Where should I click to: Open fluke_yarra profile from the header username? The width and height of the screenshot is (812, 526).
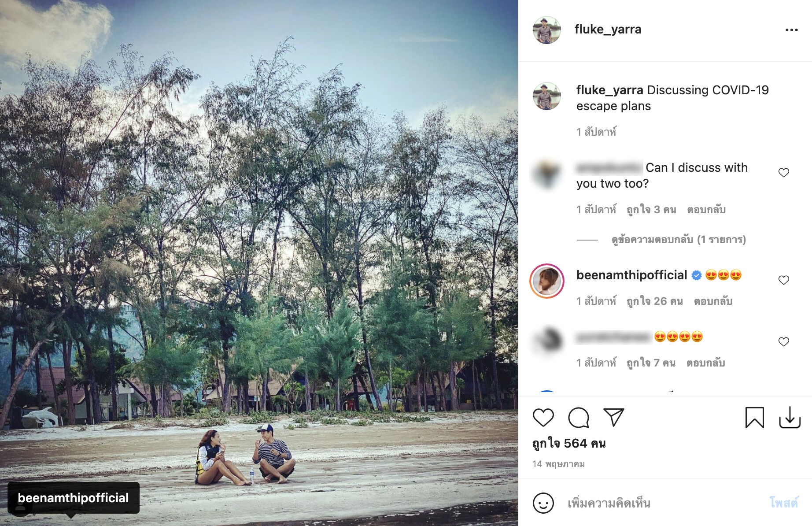pyautogui.click(x=608, y=30)
